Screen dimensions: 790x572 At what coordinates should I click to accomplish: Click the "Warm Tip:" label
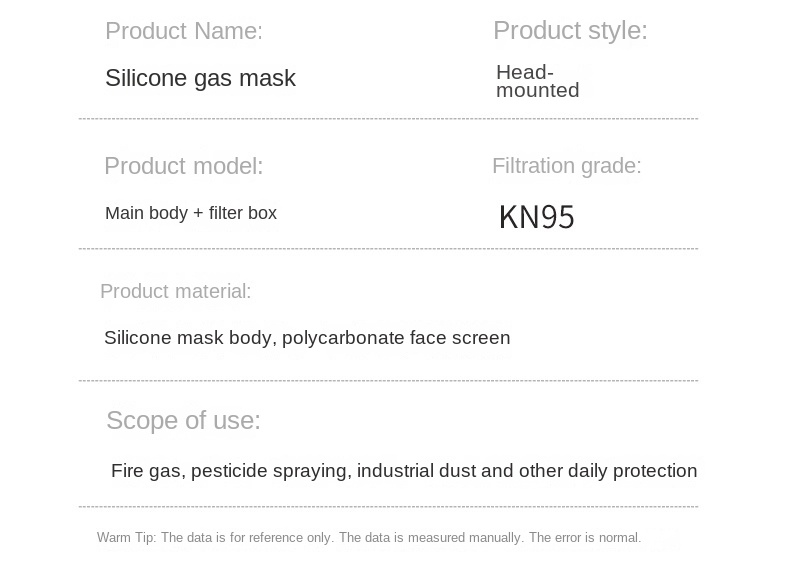tap(126, 538)
